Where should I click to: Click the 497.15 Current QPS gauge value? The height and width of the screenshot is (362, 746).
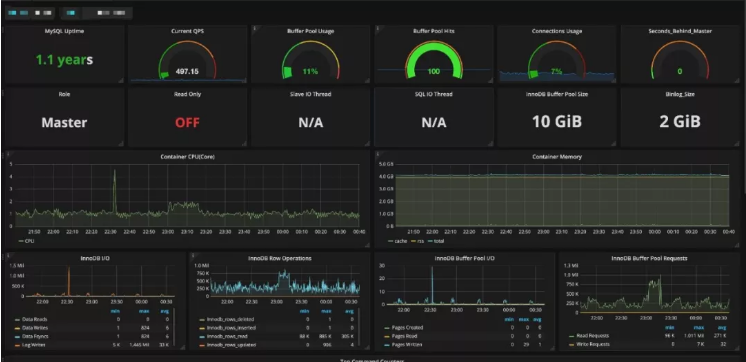187,72
